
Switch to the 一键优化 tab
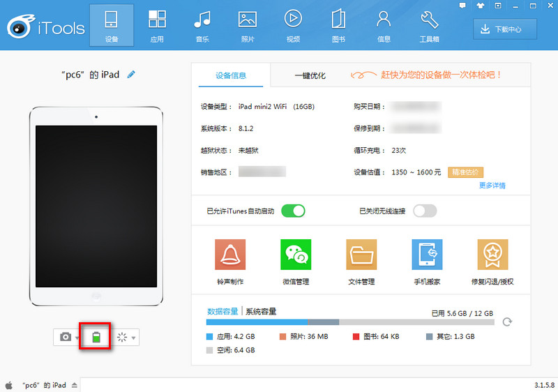coord(310,75)
